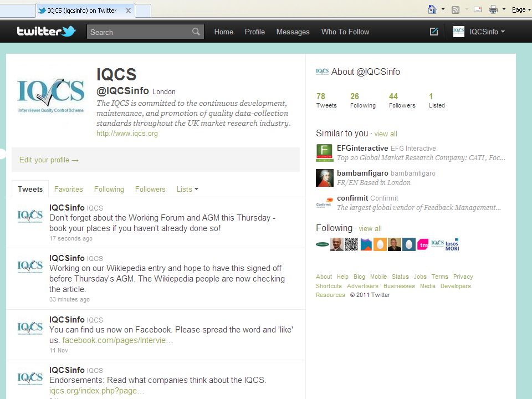Click Edit your profile link

tap(49, 160)
